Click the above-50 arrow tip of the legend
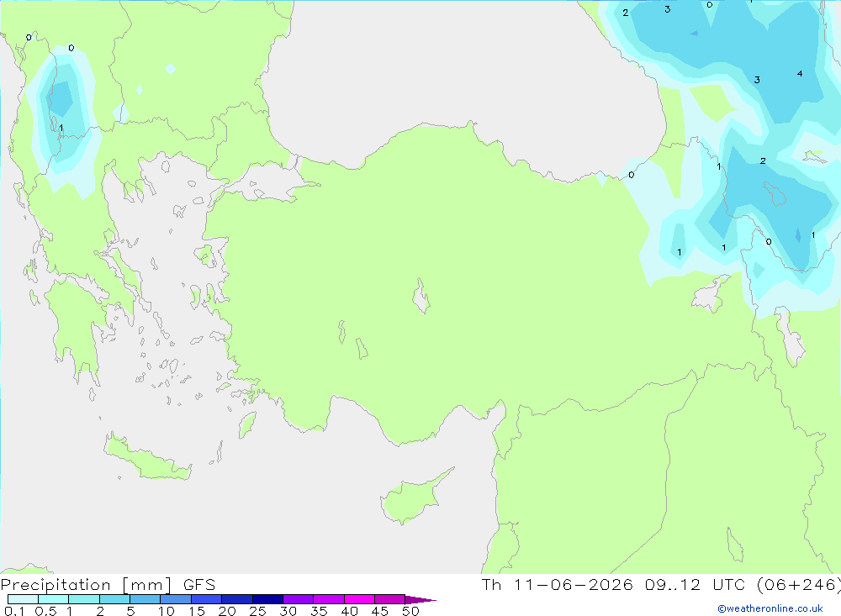This screenshot has width=841, height=616. (x=420, y=600)
